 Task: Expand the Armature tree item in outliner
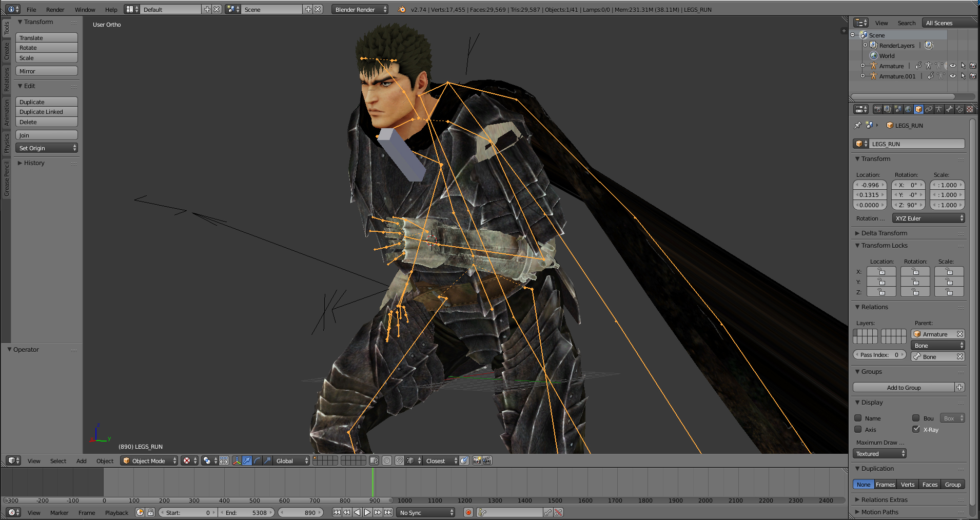863,66
